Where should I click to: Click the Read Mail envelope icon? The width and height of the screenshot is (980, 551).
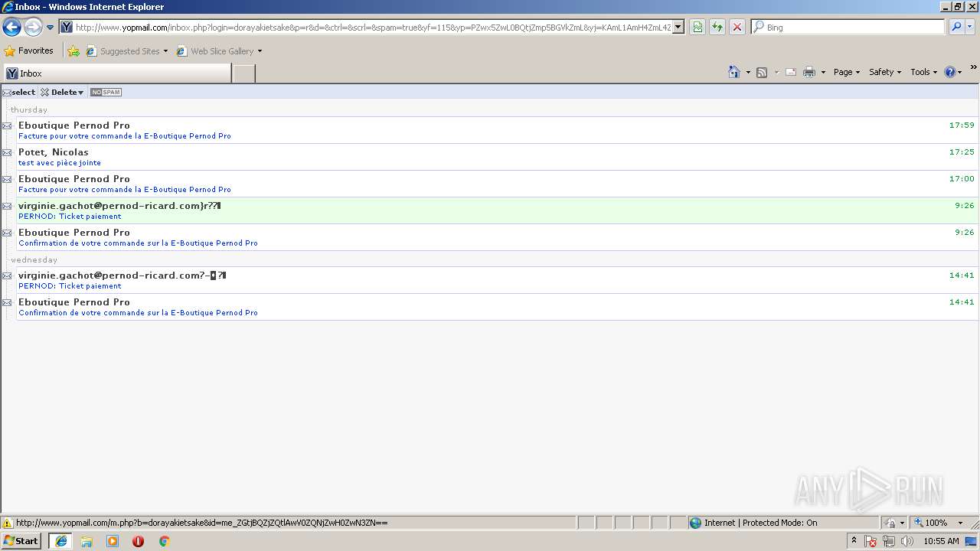coord(791,72)
